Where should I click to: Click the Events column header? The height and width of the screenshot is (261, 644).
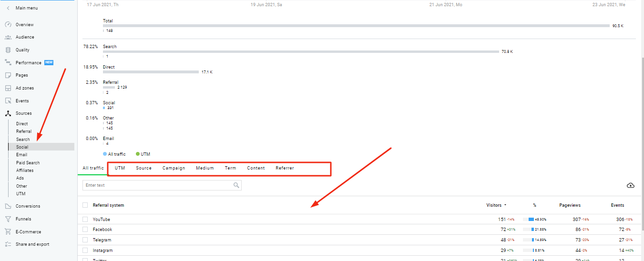(617, 205)
